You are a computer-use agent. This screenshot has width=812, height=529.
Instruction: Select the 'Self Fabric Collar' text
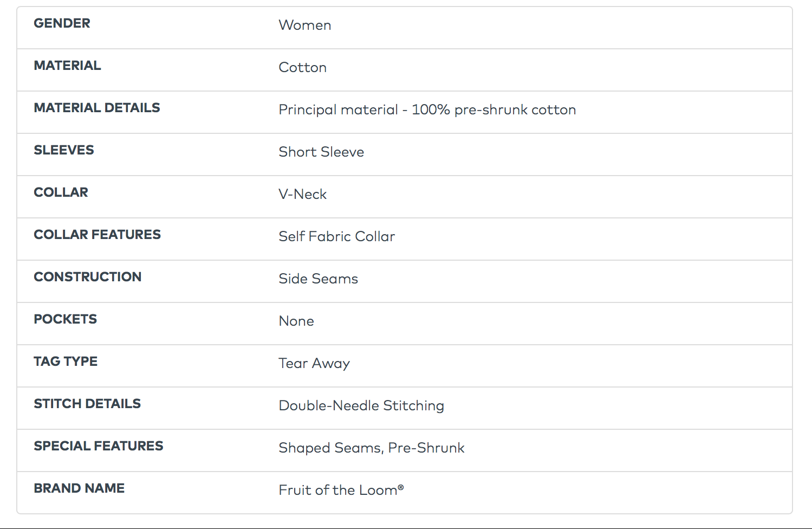pyautogui.click(x=336, y=237)
